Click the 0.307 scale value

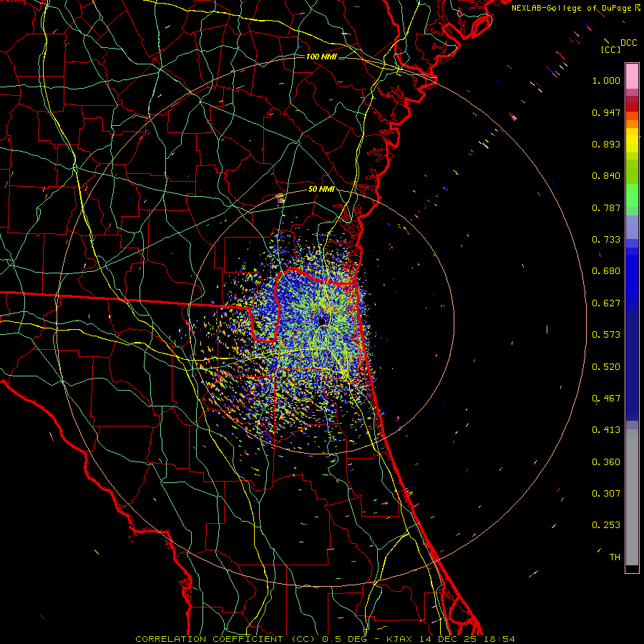click(606, 494)
